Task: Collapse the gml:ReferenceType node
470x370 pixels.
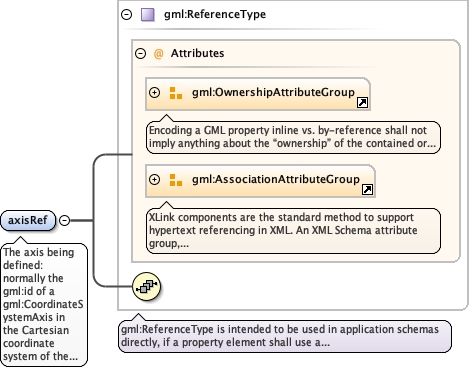Action: (x=127, y=14)
